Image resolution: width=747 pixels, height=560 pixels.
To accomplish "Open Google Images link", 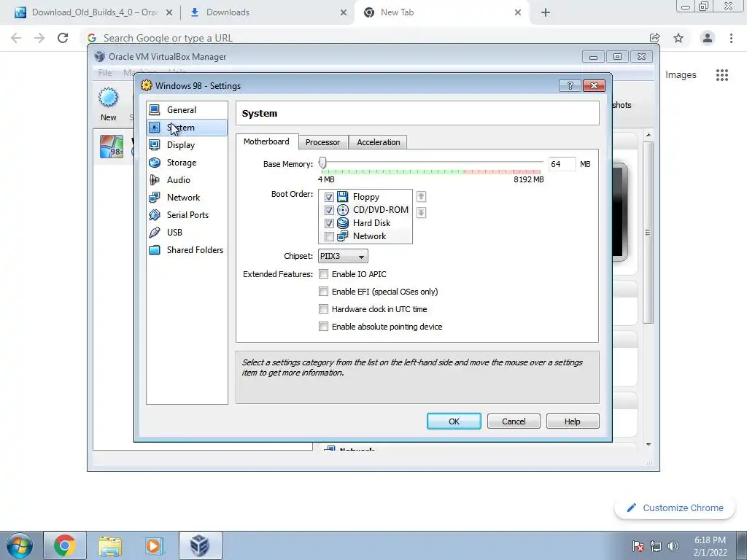I will coord(681,75).
